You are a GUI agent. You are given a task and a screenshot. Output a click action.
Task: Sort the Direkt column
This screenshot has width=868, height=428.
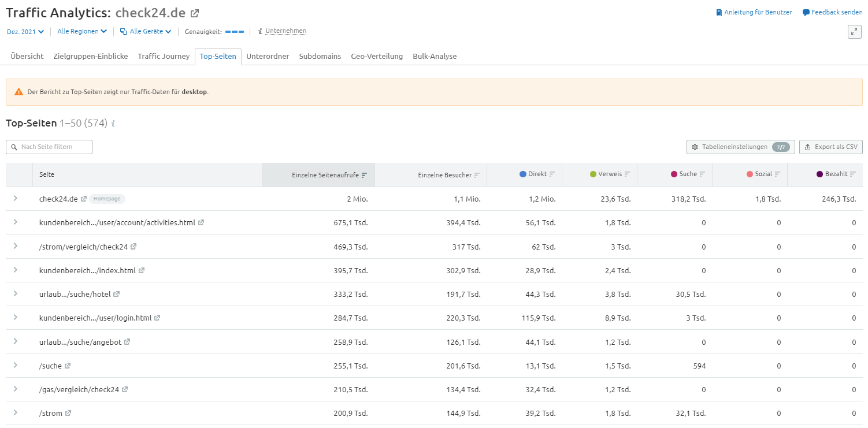(552, 174)
